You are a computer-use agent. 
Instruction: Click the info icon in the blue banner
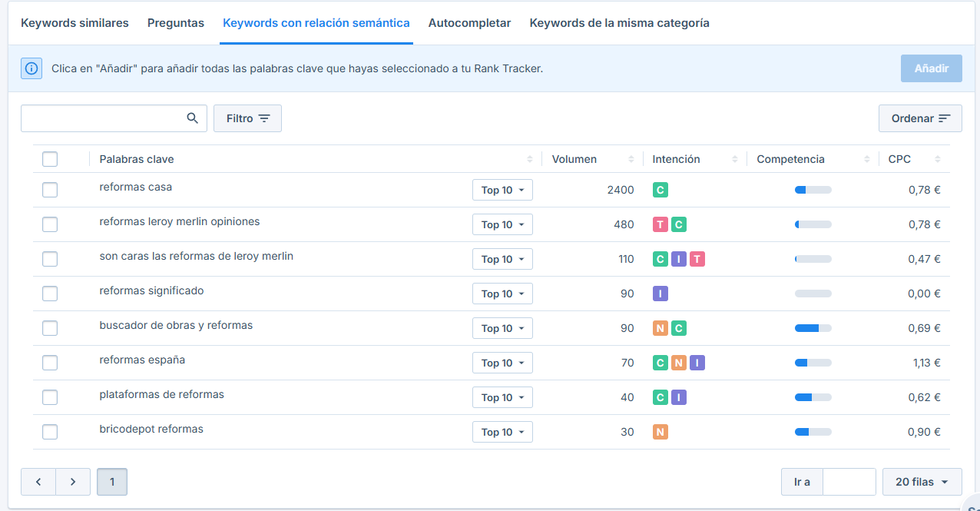pyautogui.click(x=31, y=68)
